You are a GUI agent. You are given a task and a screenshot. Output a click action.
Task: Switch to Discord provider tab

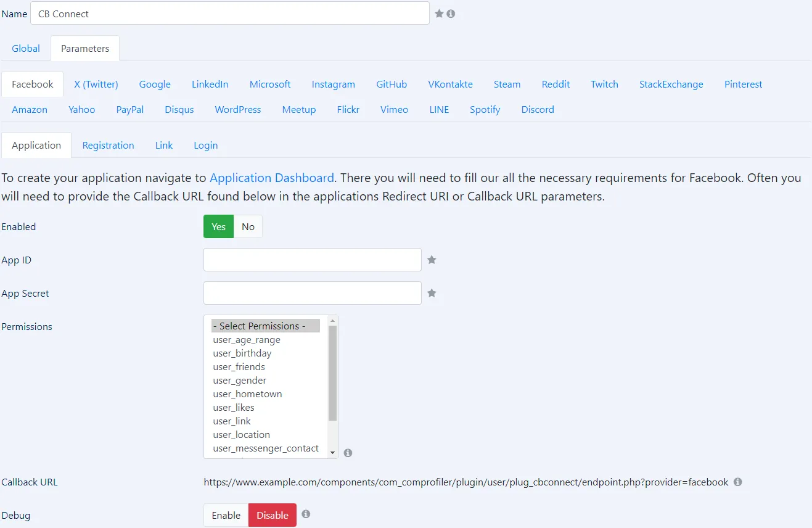click(x=538, y=109)
